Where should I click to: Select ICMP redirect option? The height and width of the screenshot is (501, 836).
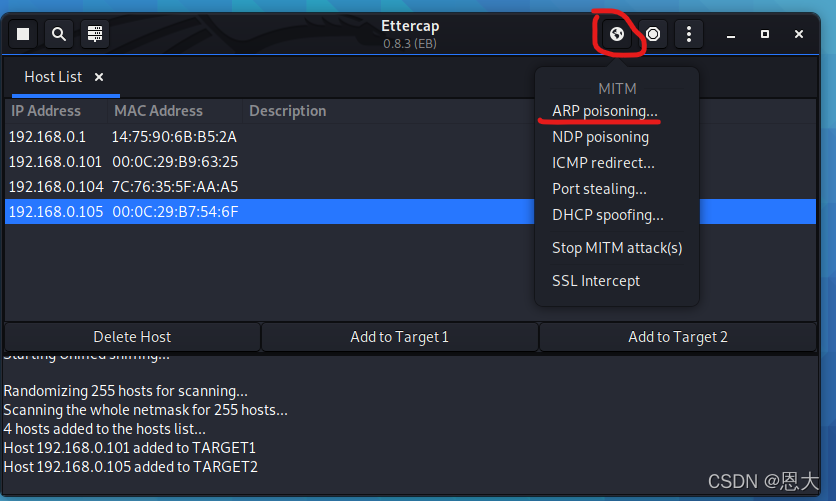tap(603, 163)
